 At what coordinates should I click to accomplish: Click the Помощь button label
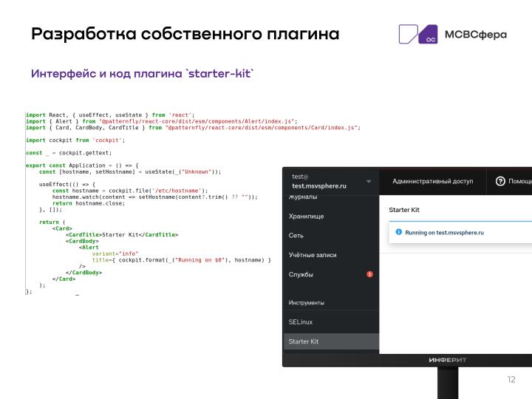coord(520,181)
